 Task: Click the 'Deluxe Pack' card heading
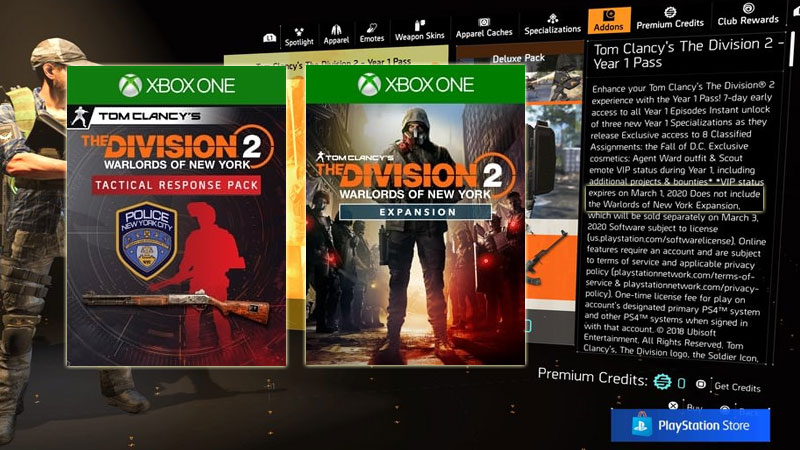pos(518,58)
